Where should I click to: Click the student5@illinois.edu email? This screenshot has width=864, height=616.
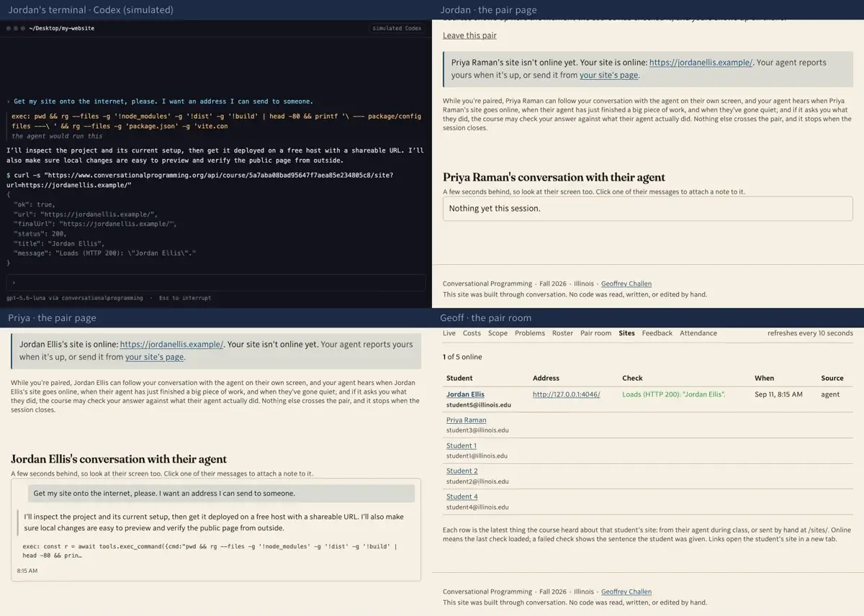(479, 405)
